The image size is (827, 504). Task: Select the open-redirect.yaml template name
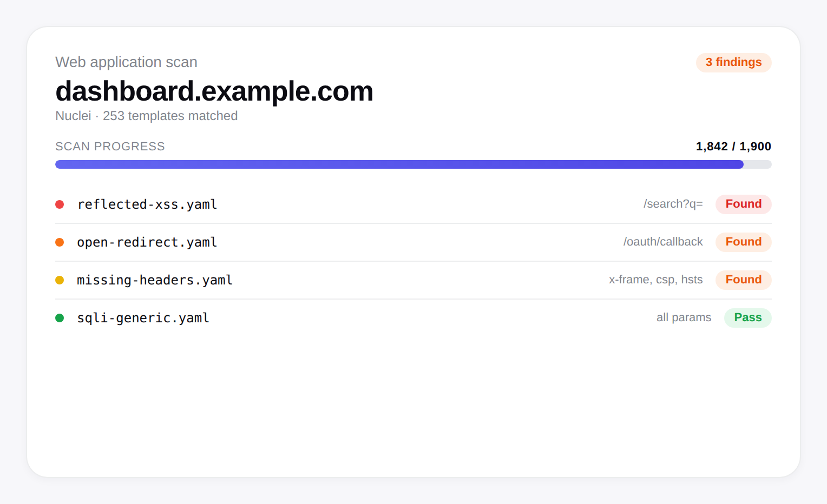(147, 242)
